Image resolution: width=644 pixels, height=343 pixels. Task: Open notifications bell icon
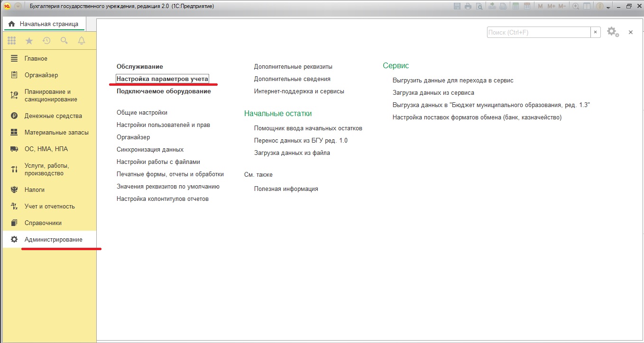click(82, 41)
